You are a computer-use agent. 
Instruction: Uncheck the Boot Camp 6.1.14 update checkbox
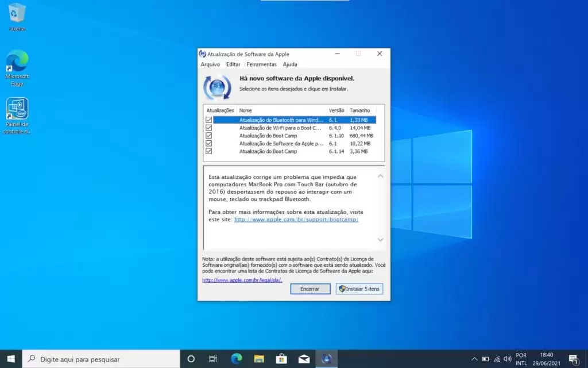click(209, 151)
